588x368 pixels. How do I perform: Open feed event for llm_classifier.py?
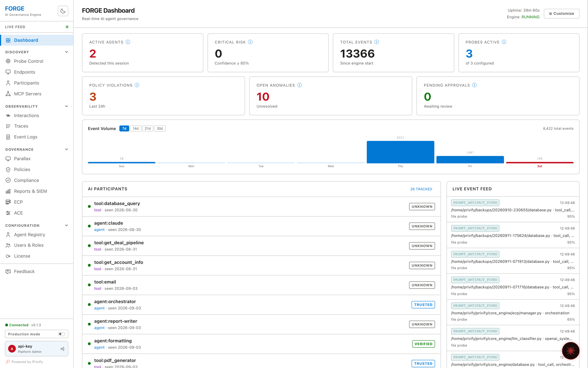513,338
